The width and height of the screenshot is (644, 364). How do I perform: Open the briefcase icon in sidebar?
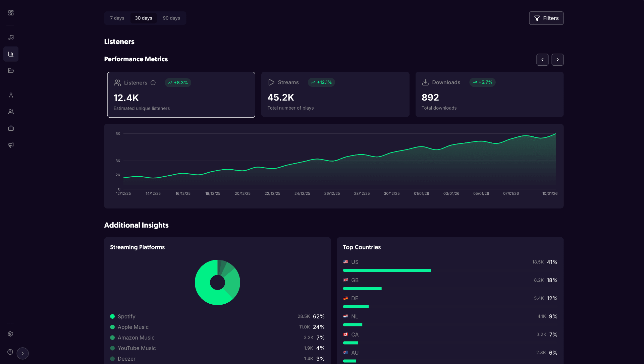pyautogui.click(x=11, y=128)
